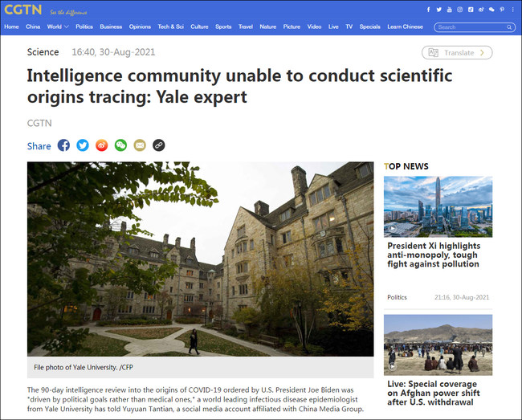The image size is (522, 420).
Task: Click the 16:40, 30-Aug-2021 timestamp
Action: (113, 52)
